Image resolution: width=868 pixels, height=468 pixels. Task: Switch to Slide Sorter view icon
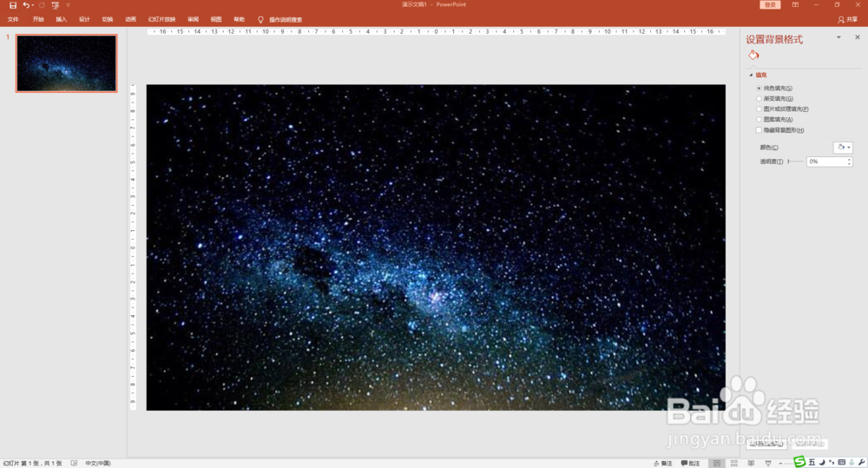734,463
